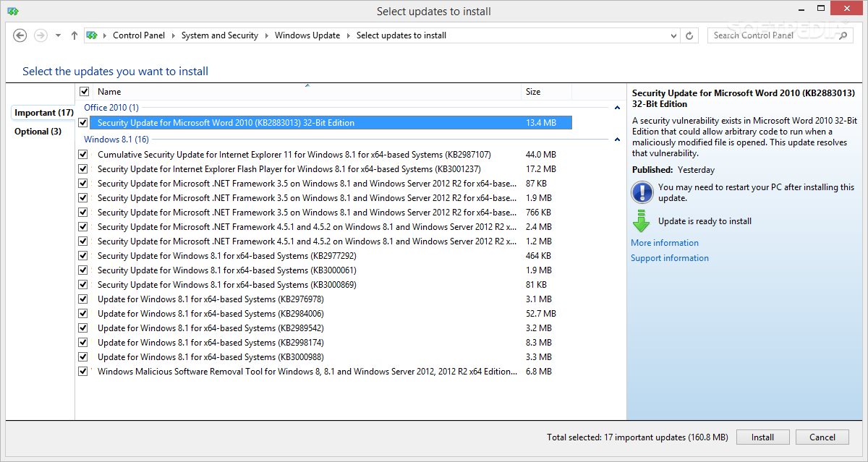The image size is (868, 462).
Task: Uncheck the update KB2976978 checkbox
Action: tap(83, 299)
